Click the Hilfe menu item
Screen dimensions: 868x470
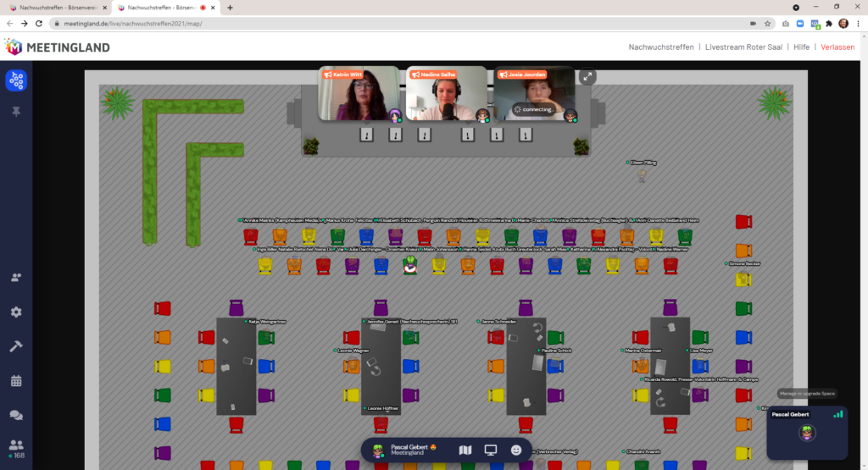(801, 47)
